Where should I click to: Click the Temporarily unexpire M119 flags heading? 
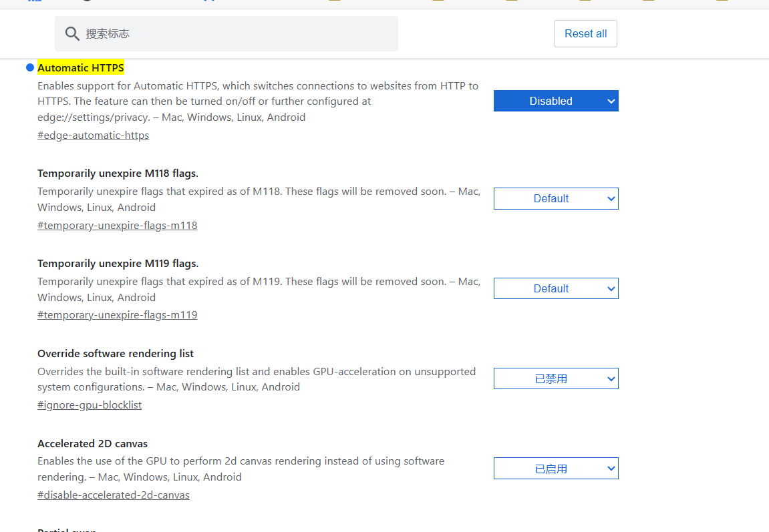pos(118,264)
